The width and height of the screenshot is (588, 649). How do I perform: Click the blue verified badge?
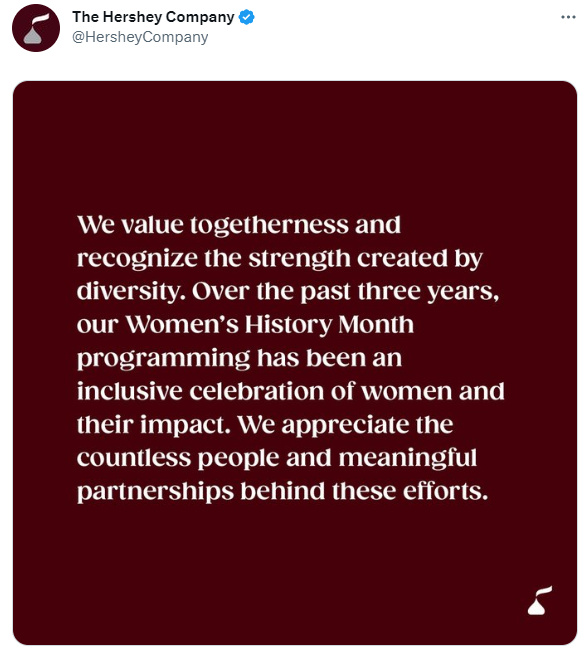pyautogui.click(x=247, y=17)
